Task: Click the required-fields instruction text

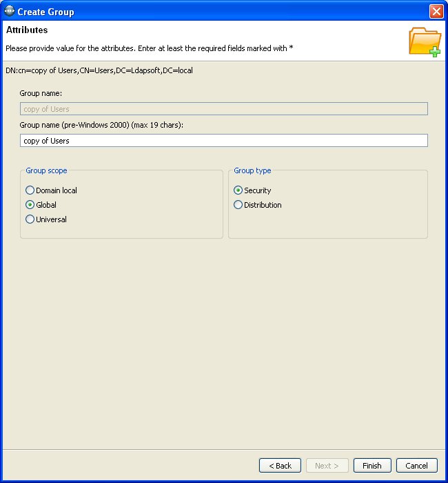Action: [x=150, y=48]
